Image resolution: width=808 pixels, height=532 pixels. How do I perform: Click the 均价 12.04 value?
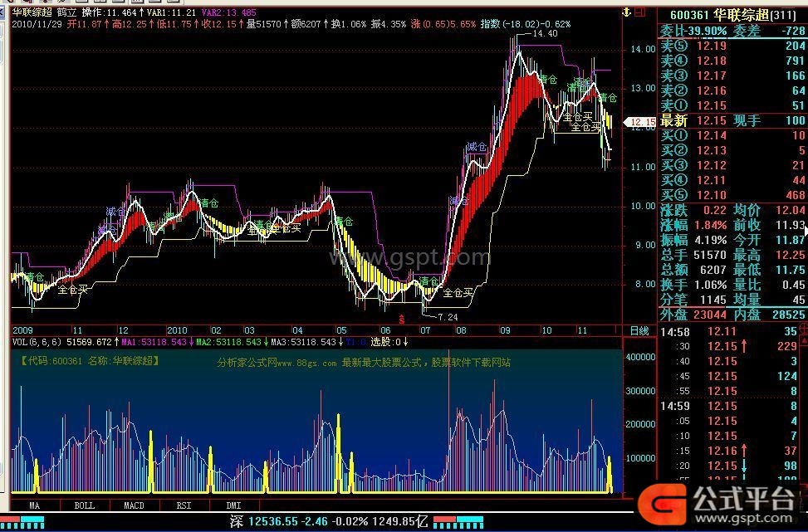[791, 210]
